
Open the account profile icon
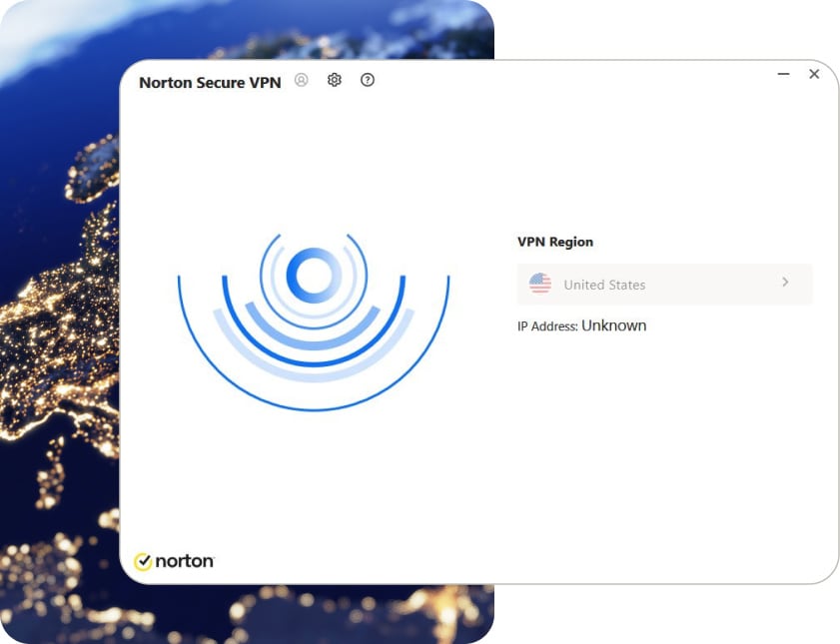click(302, 80)
